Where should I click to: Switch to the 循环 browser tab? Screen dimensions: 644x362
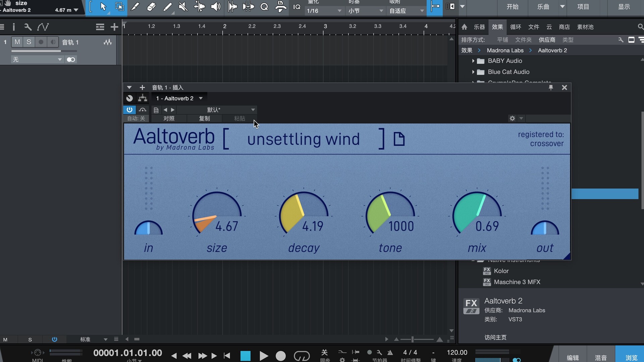[516, 27]
